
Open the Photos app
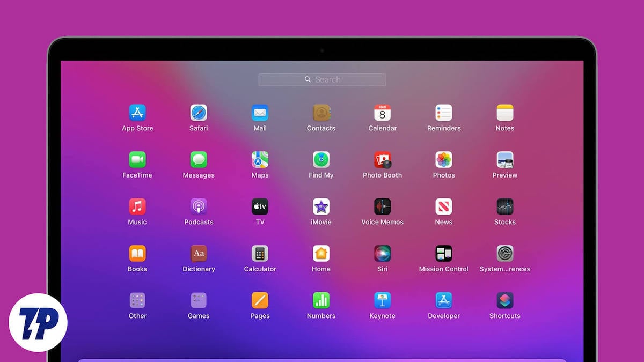(444, 159)
